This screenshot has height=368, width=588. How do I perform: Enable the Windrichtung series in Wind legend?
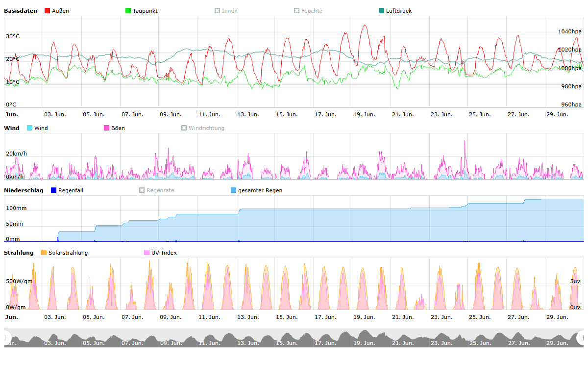184,128
